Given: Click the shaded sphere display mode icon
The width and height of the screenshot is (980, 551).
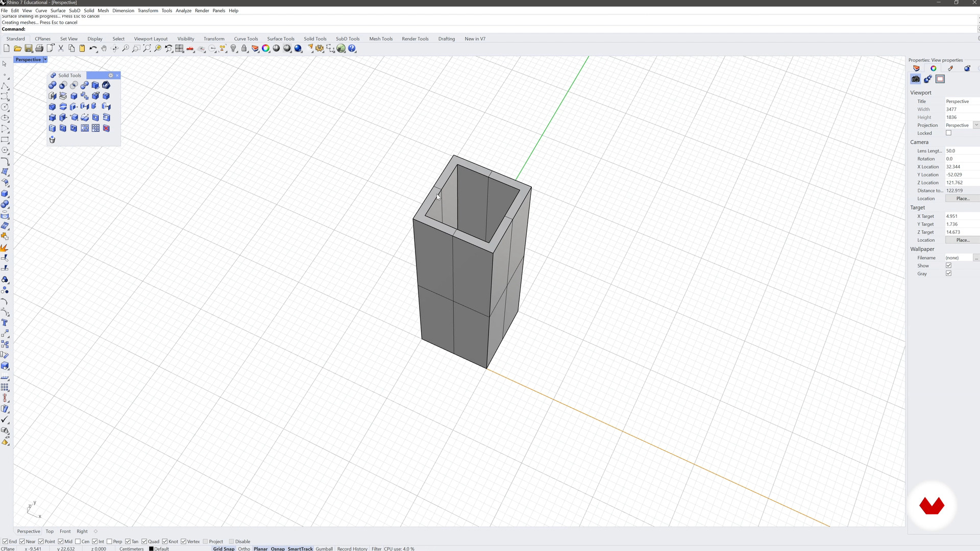Looking at the screenshot, I should point(276,48).
